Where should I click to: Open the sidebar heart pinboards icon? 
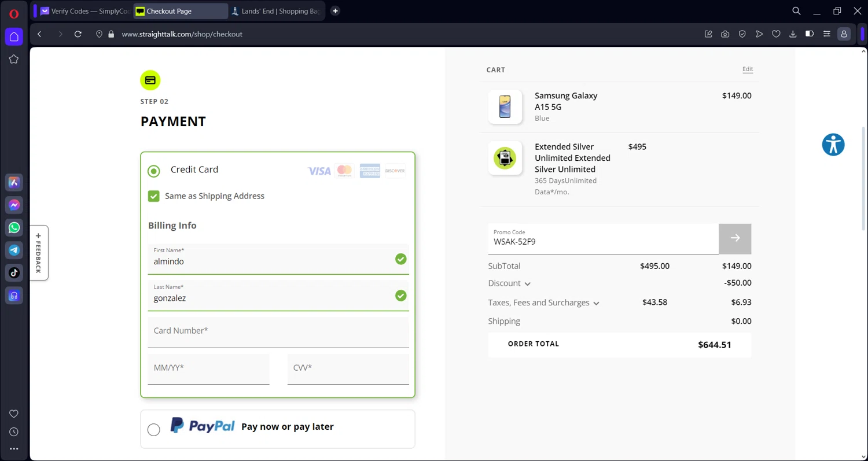[x=14, y=414]
